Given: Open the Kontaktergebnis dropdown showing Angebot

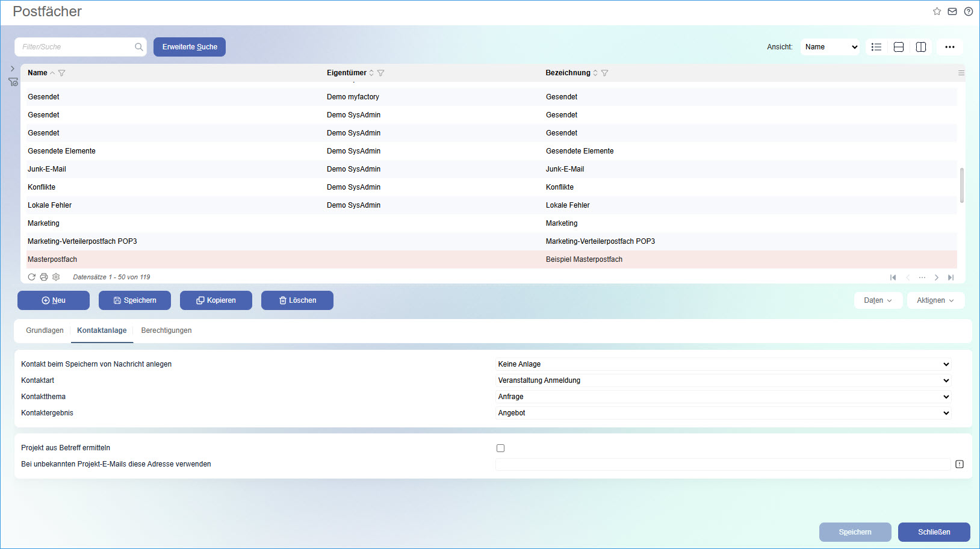Looking at the screenshot, I should point(723,413).
